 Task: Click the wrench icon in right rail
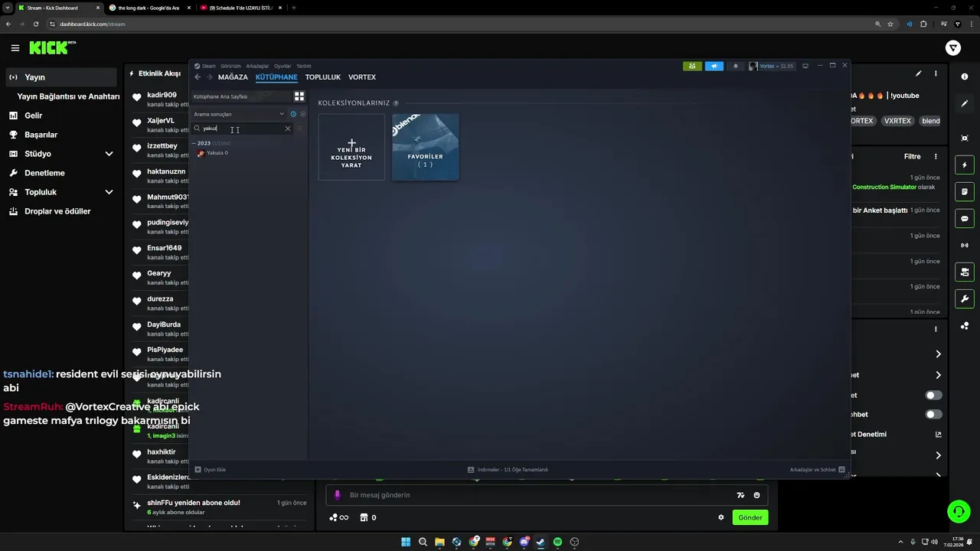pos(965,298)
